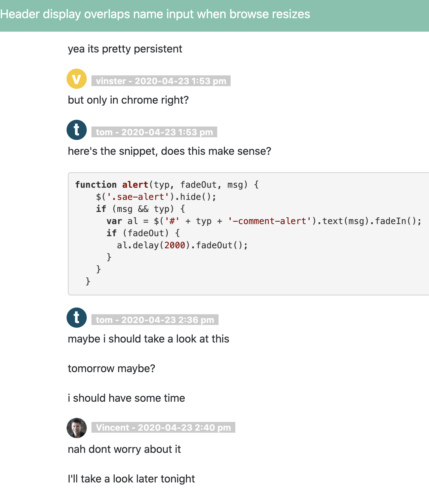Click the page header title text

click(x=155, y=14)
